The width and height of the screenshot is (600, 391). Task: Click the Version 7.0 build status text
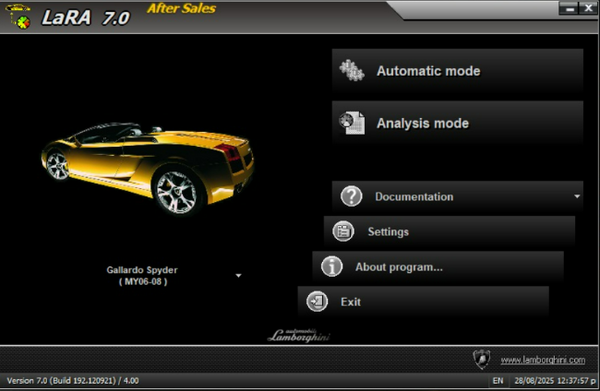point(73,381)
